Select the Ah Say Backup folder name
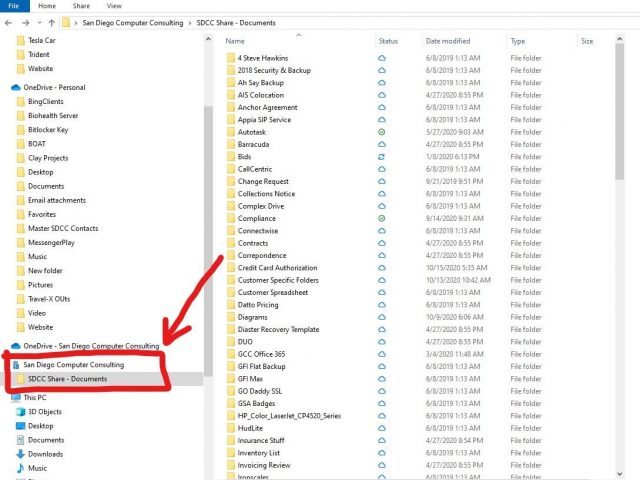This screenshot has height=480, width=640. (x=261, y=83)
